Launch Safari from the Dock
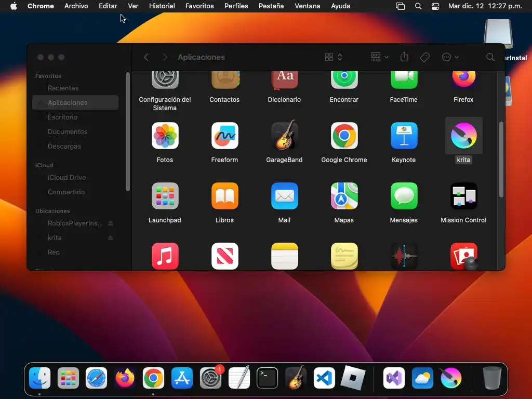The image size is (532, 399). (x=96, y=378)
